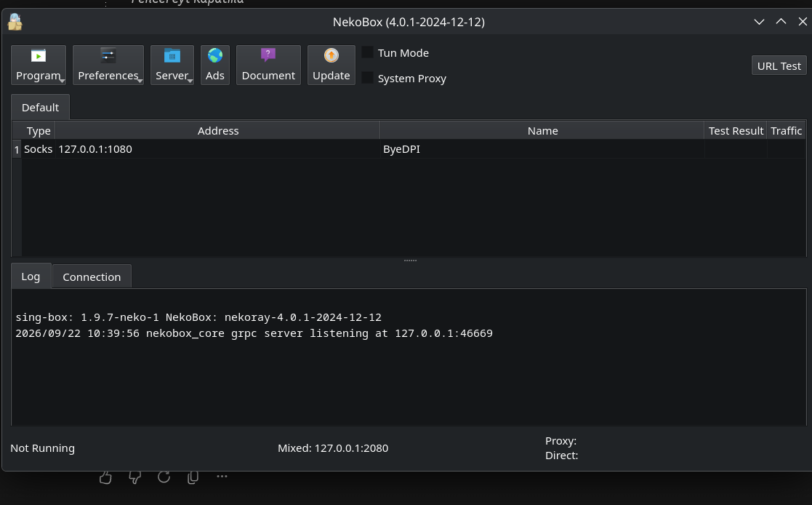Screen dimensions: 812x505
Task: Click the Not Running status text
Action: [x=42, y=448]
